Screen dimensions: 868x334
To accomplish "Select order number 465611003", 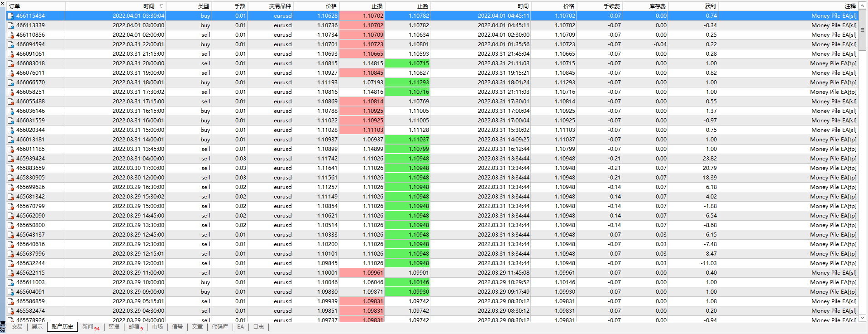I will point(30,282).
